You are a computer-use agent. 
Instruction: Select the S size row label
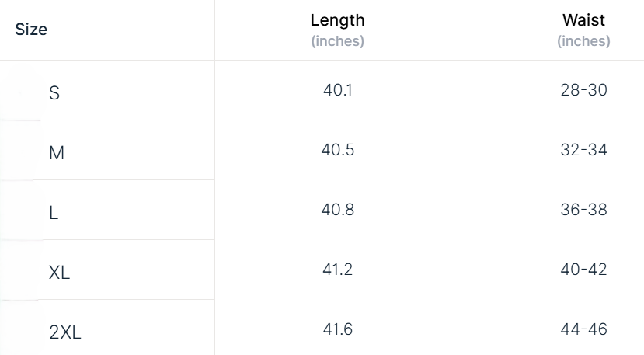[x=54, y=93]
